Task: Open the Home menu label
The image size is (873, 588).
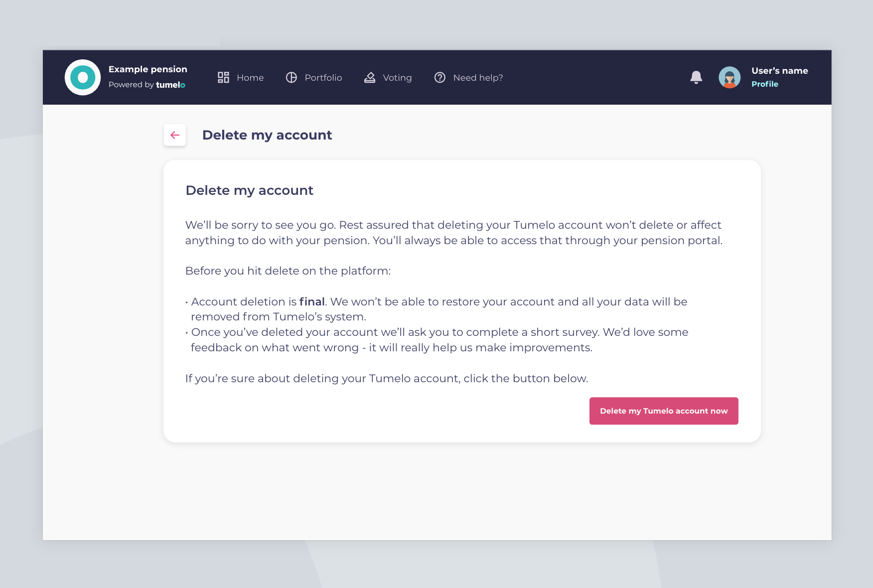Action: (x=250, y=78)
